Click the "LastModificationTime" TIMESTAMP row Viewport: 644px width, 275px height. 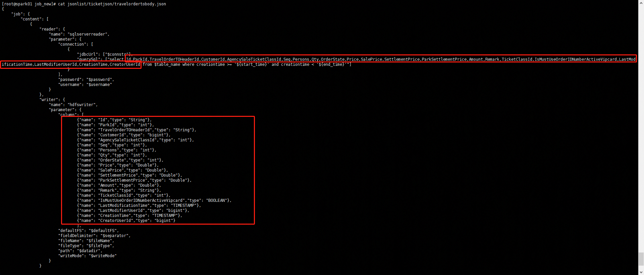[139, 205]
